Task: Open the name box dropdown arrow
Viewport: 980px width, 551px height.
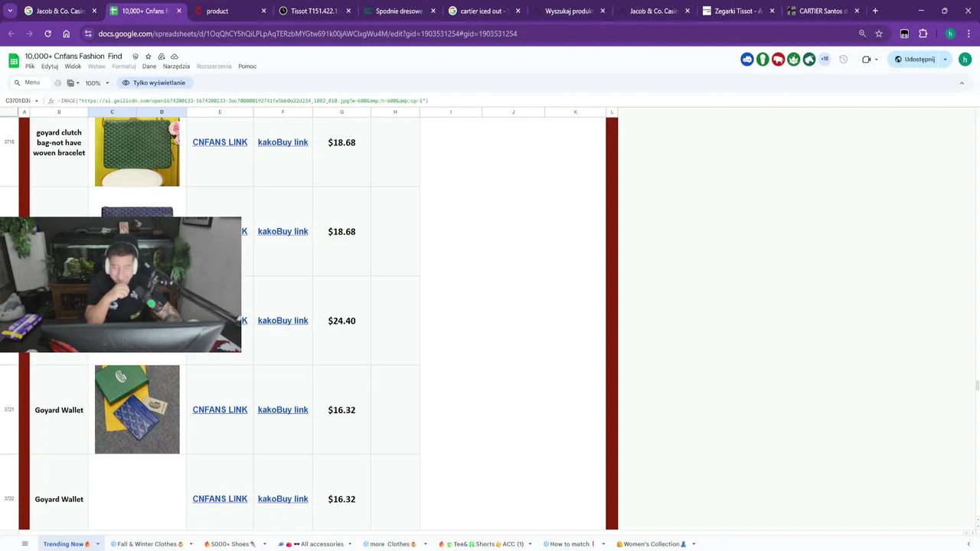Action: click(36, 101)
